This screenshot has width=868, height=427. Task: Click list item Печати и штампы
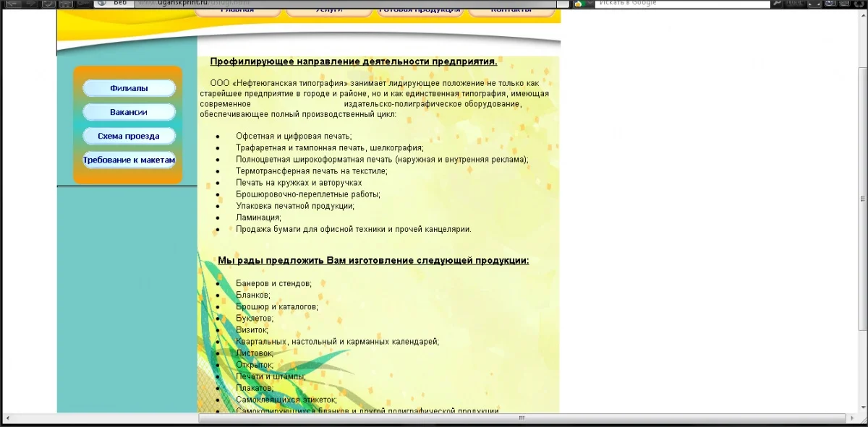point(271,376)
